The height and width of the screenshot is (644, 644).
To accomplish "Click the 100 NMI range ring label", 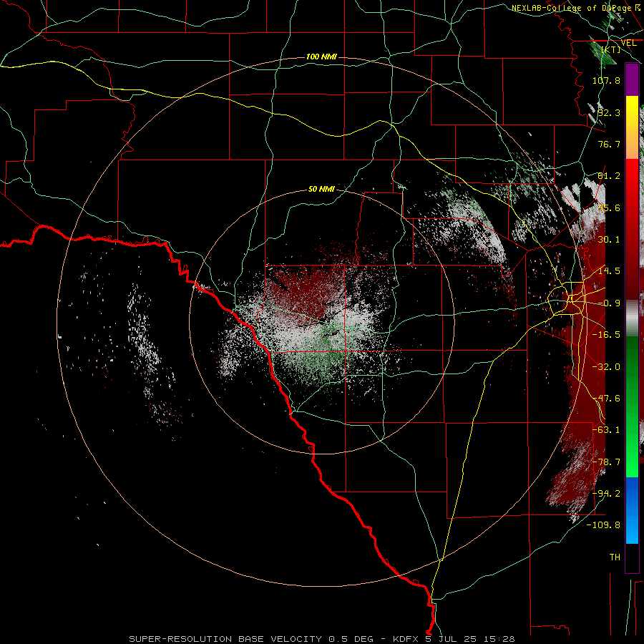I will point(321,57).
